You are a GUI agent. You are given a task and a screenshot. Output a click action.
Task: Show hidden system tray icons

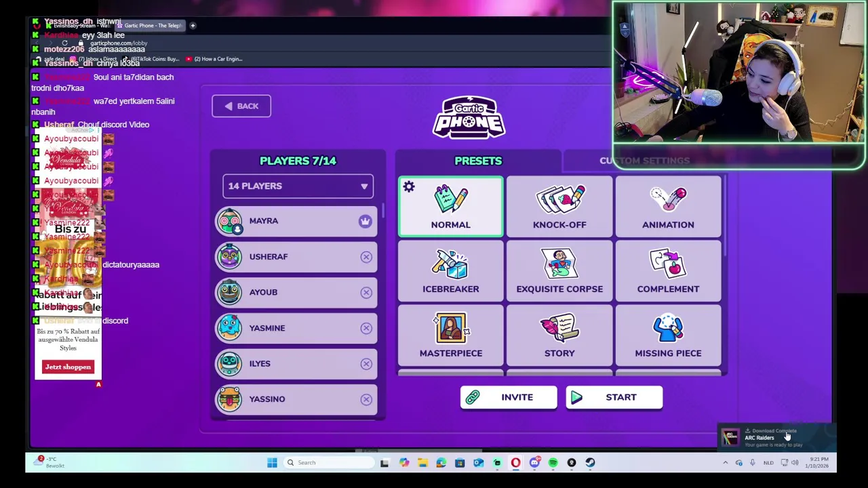[725, 463]
